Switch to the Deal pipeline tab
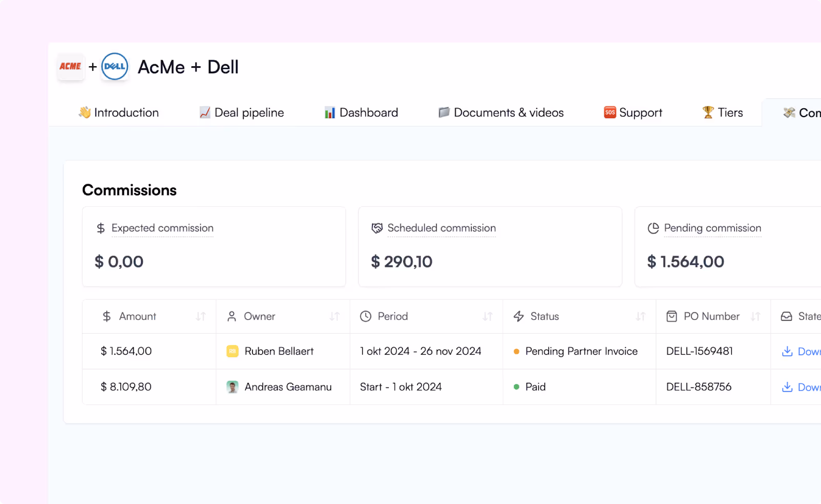This screenshot has width=821, height=504. pyautogui.click(x=241, y=112)
